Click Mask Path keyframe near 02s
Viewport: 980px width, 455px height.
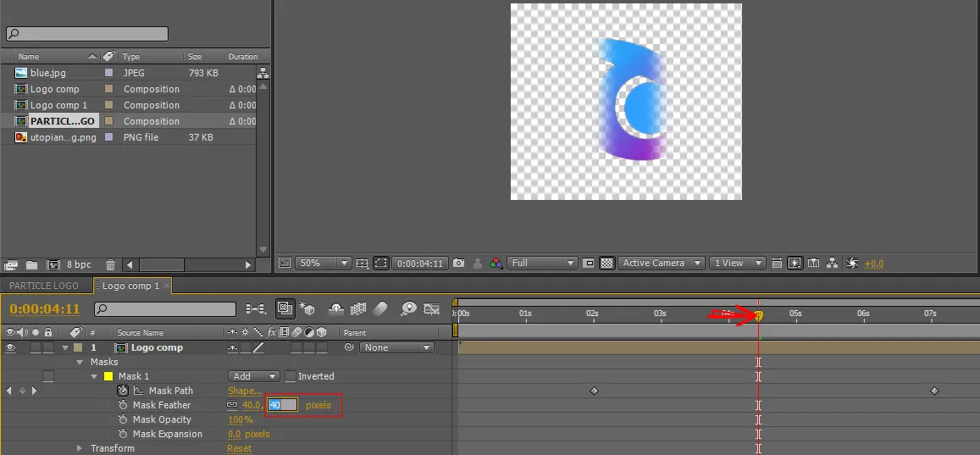tap(594, 391)
